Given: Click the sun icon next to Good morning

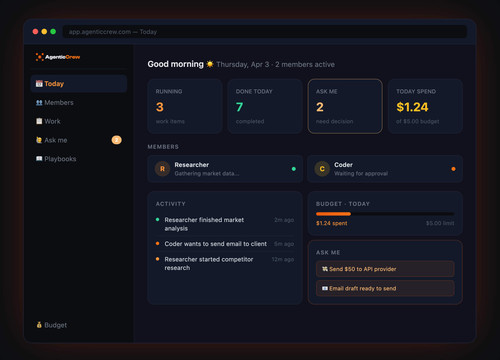Looking at the screenshot, I should point(210,64).
